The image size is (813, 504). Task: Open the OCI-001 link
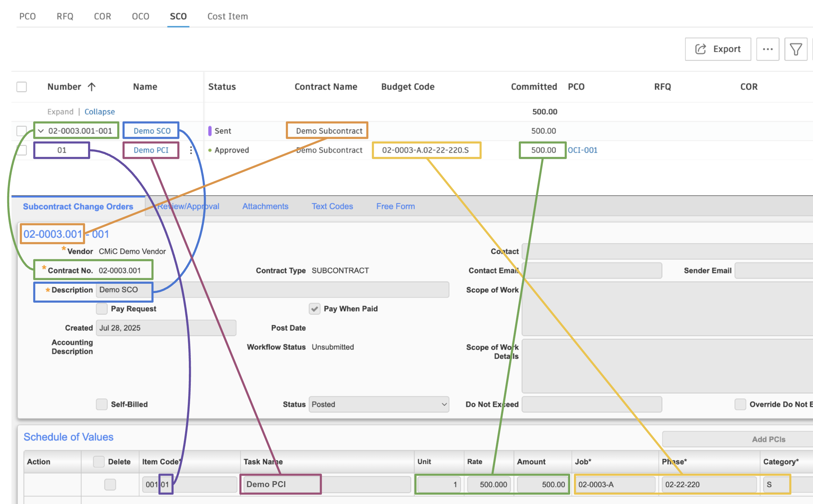[582, 150]
